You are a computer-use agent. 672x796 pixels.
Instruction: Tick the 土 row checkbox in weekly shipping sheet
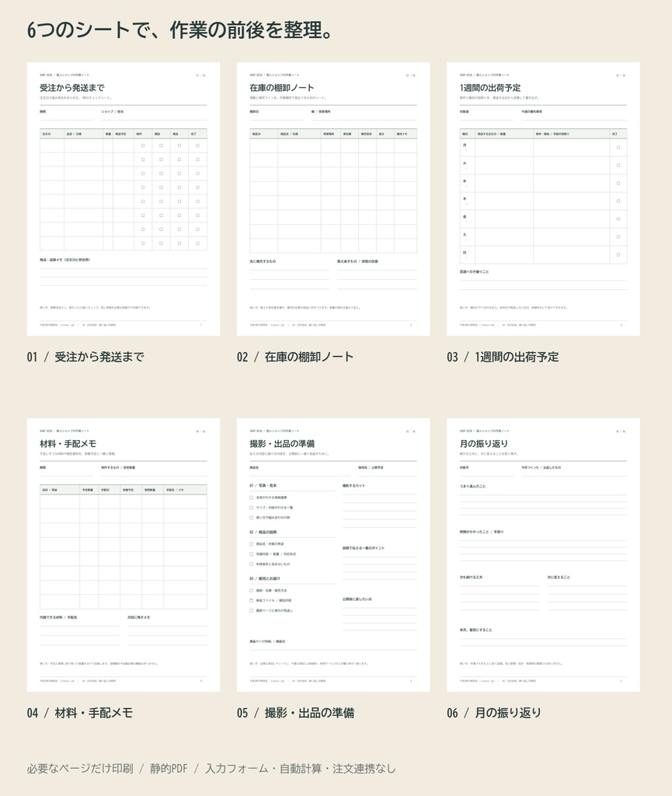pyautogui.click(x=618, y=236)
